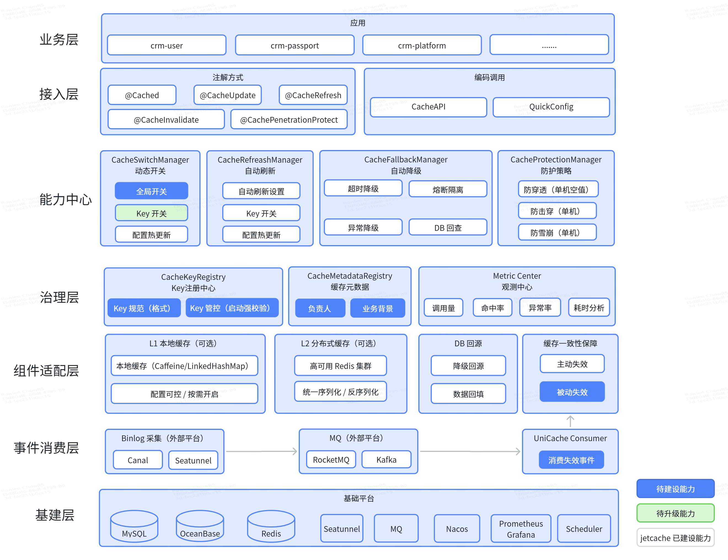This screenshot has width=728, height=560.
Task: Click the arrow pointing to UniCache Consumer
Action: point(470,451)
